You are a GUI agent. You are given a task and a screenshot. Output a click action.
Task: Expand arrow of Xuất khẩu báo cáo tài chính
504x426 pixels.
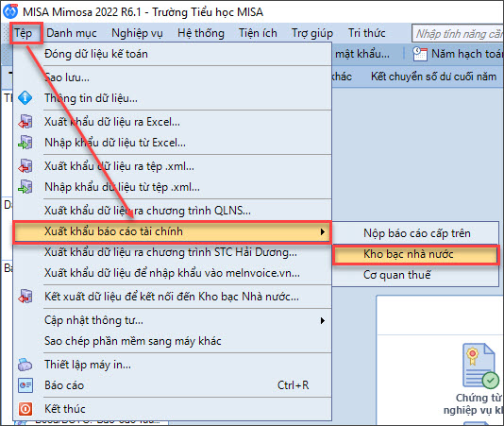pos(323,231)
